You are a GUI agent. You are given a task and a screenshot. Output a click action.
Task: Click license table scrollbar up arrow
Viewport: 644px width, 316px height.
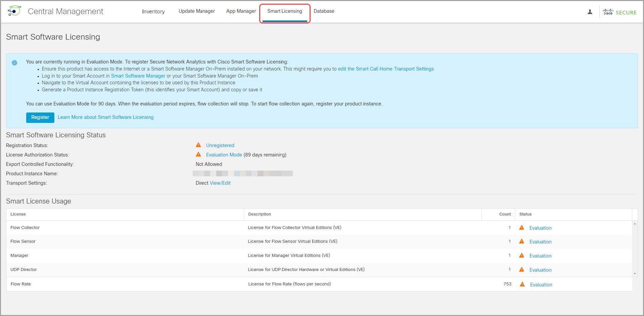tap(635, 224)
